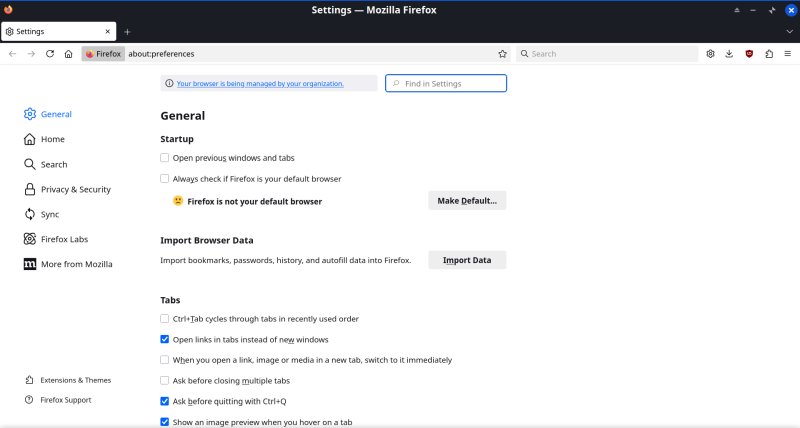The image size is (800, 428).
Task: Open a new tab with plus icon
Action: pos(127,32)
